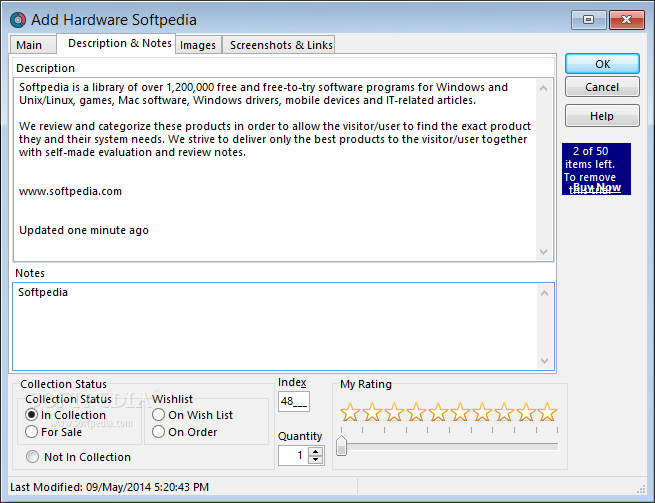Click the Last Modified status bar text
The width and height of the screenshot is (655, 503).
click(x=109, y=487)
